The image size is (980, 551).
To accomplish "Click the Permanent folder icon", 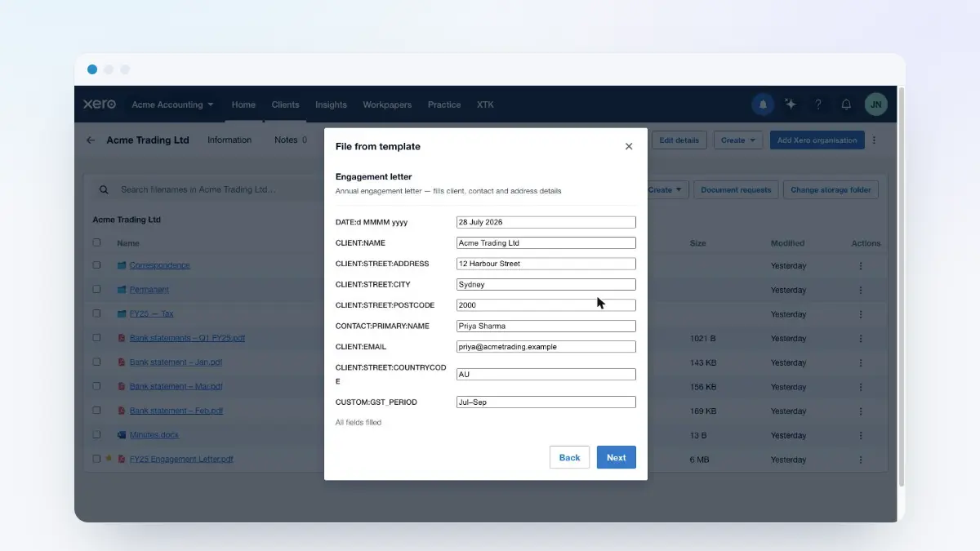I will pyautogui.click(x=122, y=290).
